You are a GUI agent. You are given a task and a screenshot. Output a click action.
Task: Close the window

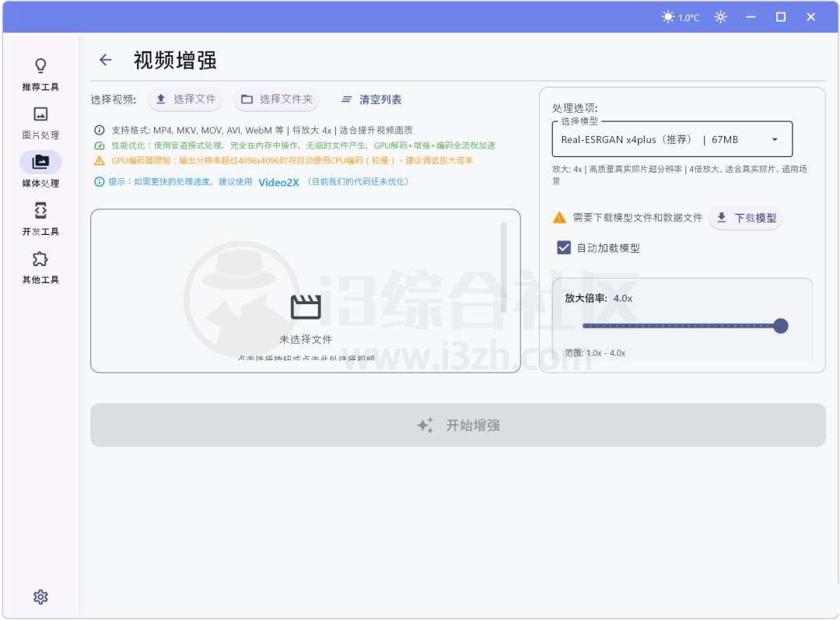[810, 17]
